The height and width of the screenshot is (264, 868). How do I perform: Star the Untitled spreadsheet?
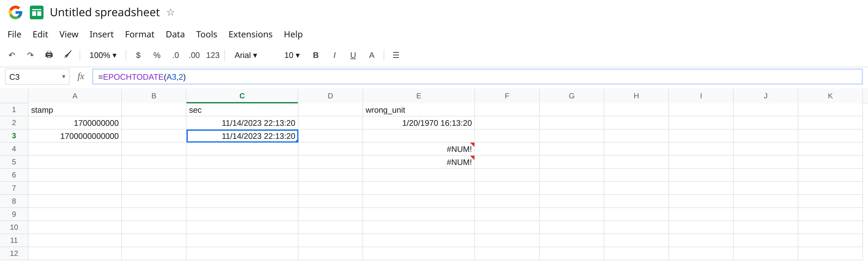170,12
